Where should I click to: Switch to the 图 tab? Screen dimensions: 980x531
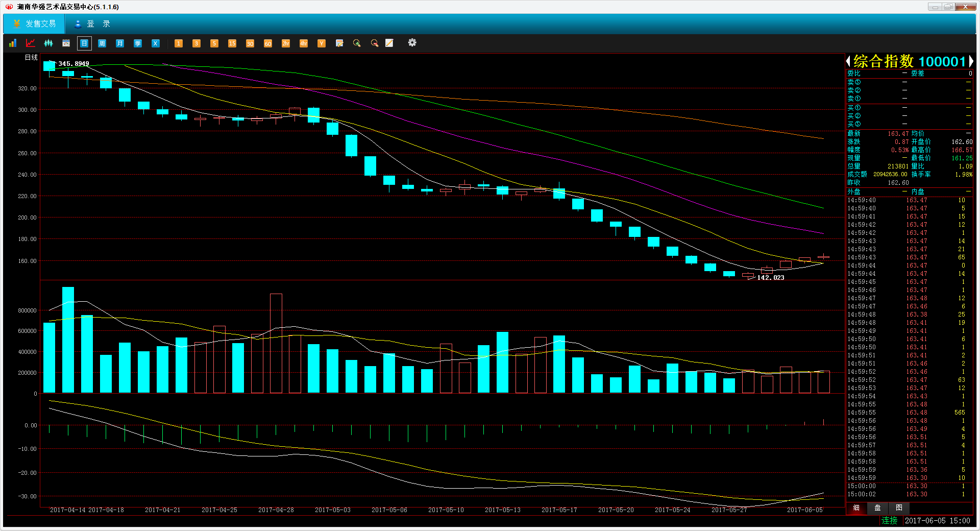[899, 508]
